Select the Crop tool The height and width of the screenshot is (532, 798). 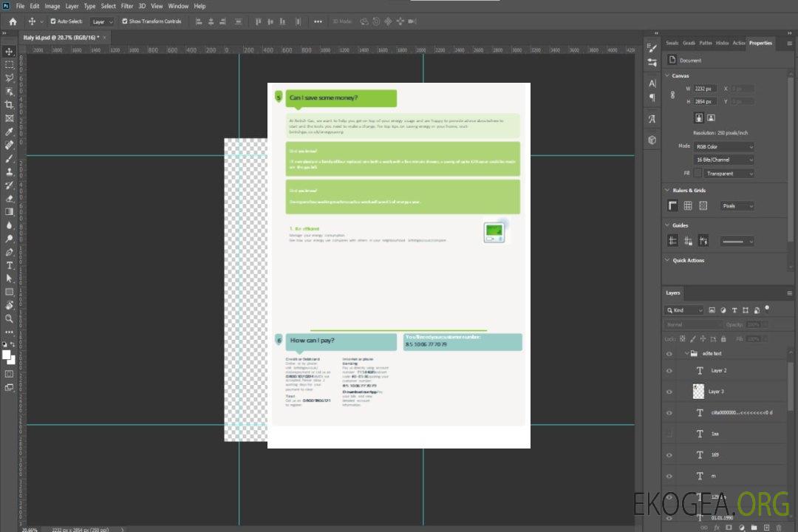point(9,105)
